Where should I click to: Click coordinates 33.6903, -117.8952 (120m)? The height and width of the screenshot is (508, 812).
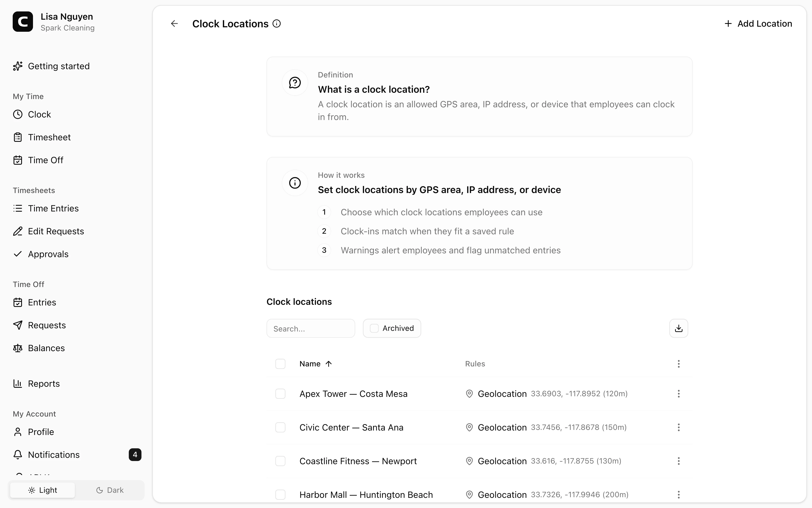pos(579,394)
